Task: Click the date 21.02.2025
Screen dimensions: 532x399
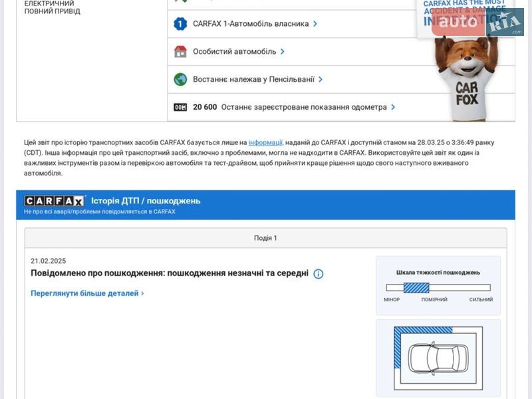Action: point(48,261)
